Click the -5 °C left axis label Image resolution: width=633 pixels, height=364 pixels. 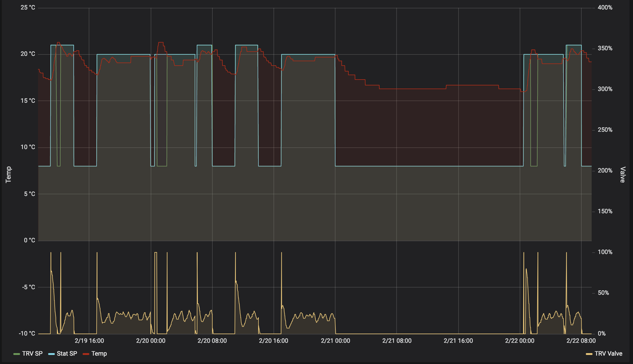28,287
